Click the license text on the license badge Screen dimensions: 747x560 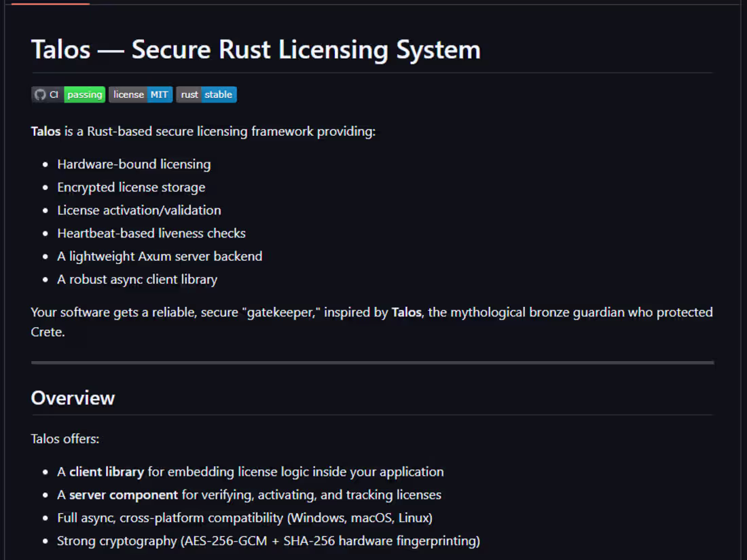pos(128,94)
